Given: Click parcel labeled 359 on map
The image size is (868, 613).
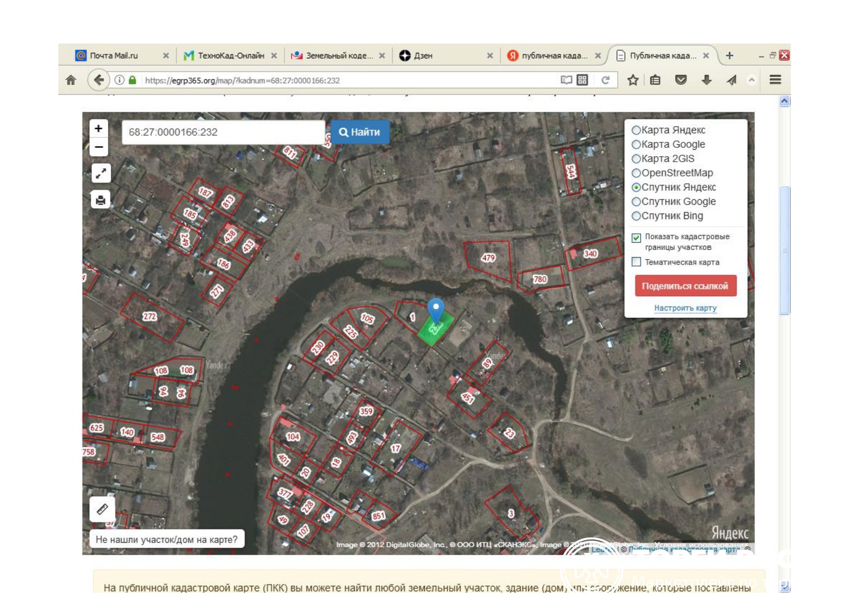Looking at the screenshot, I should coord(366,411).
